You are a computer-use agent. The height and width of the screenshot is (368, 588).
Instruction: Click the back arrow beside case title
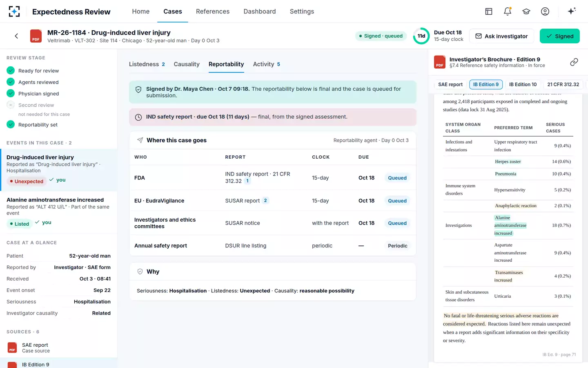(16, 36)
